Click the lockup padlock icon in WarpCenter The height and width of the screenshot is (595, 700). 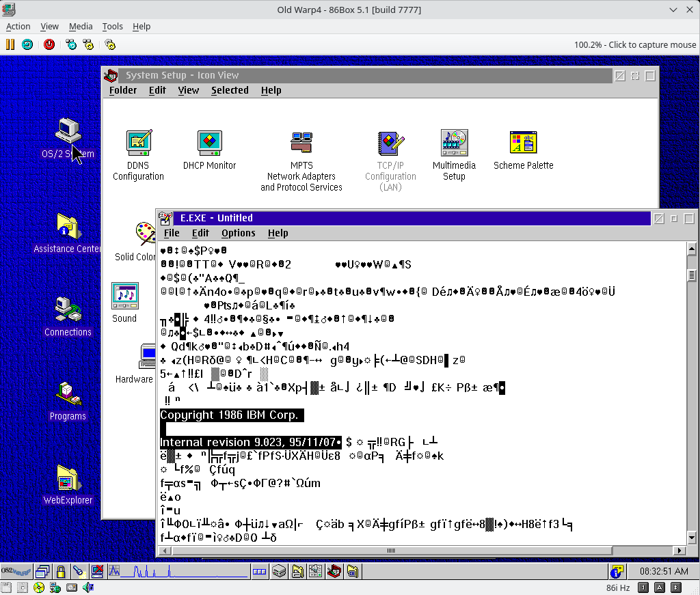click(x=61, y=571)
